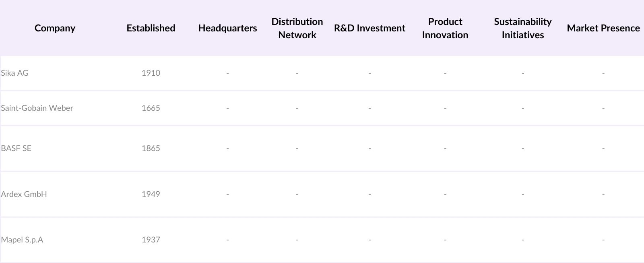Select Mapei's 1937 established year cell

coord(151,240)
